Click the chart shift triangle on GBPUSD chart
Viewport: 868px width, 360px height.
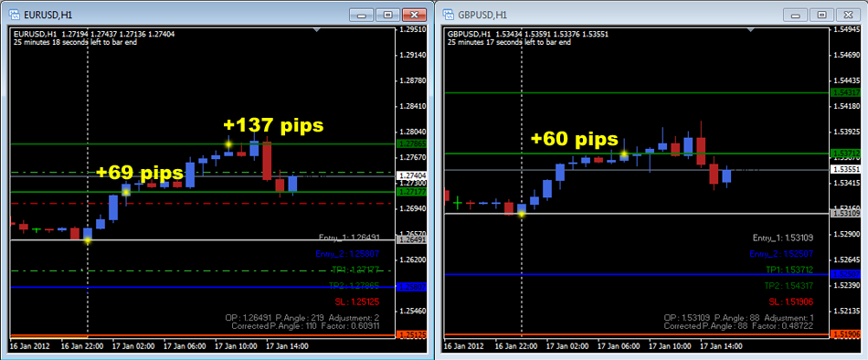click(750, 30)
